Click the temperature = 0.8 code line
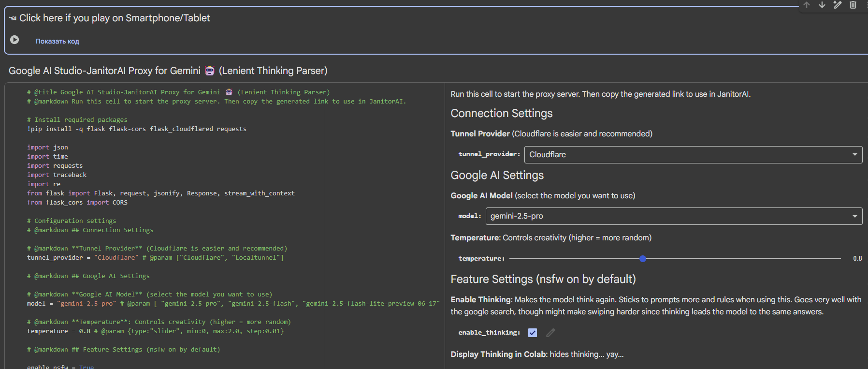 [155, 331]
